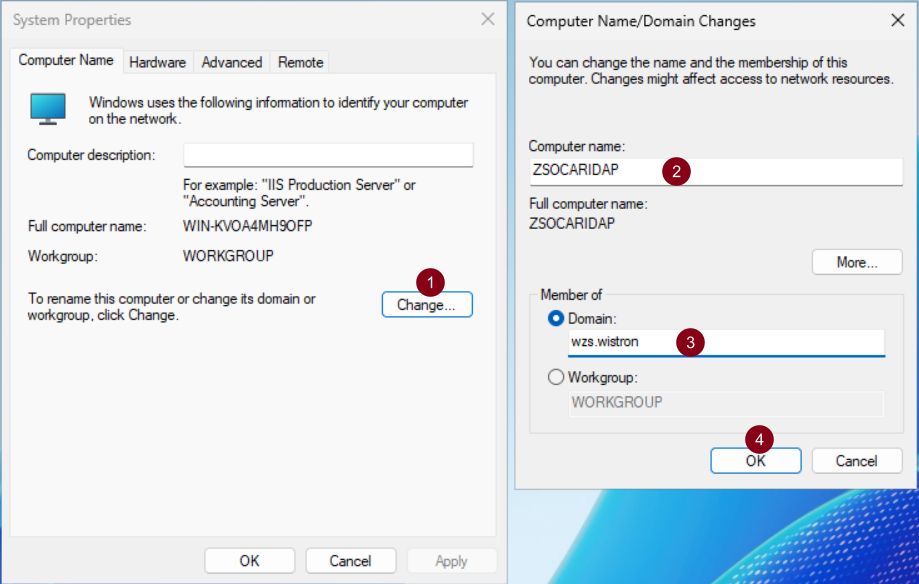Image resolution: width=919 pixels, height=584 pixels.
Task: Close the System Properties window
Action: tap(487, 19)
